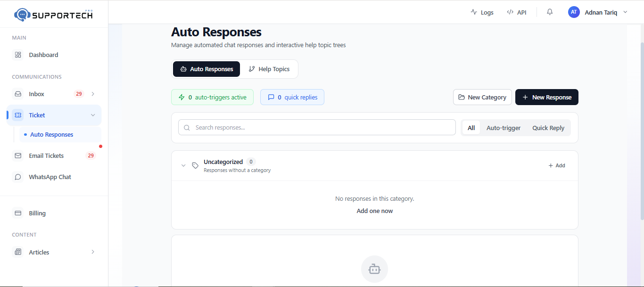
Task: Expand the Articles submenu chevron
Action: (93, 252)
